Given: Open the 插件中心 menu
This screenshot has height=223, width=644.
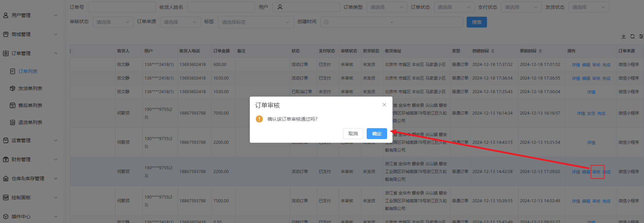Looking at the screenshot, I should [21, 217].
